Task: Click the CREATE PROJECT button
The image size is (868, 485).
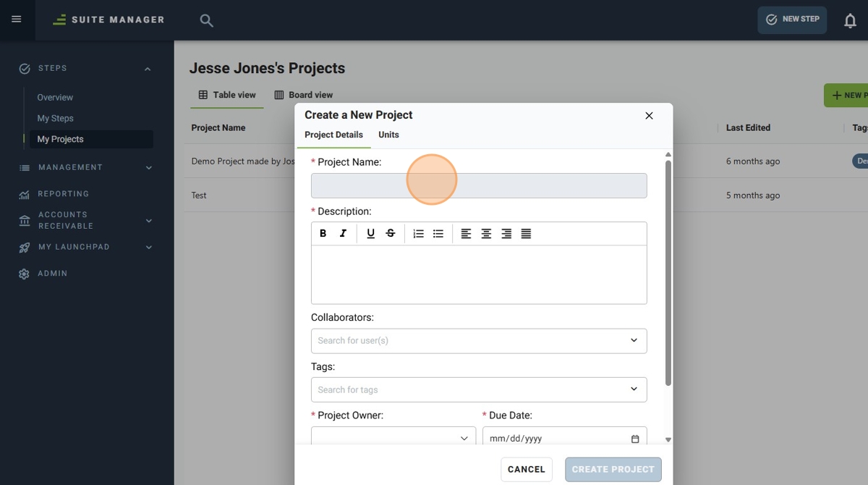Action: [x=613, y=470]
